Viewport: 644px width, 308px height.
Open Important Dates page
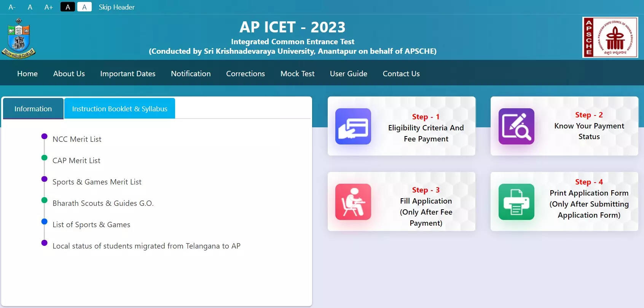click(x=128, y=74)
